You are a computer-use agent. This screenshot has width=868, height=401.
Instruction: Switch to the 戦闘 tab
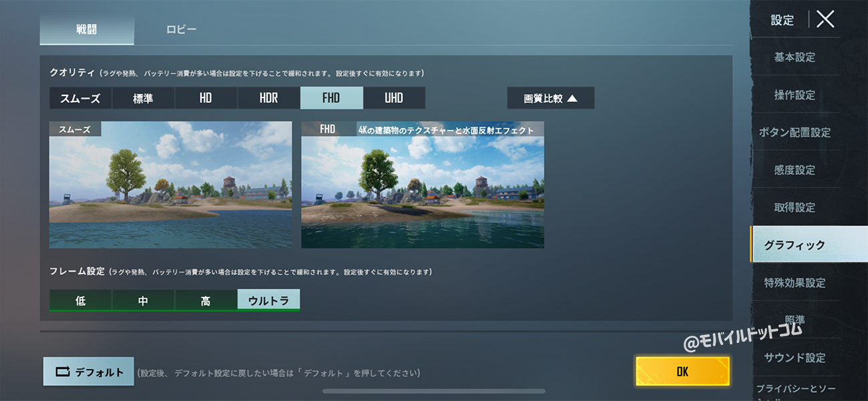coord(87,30)
